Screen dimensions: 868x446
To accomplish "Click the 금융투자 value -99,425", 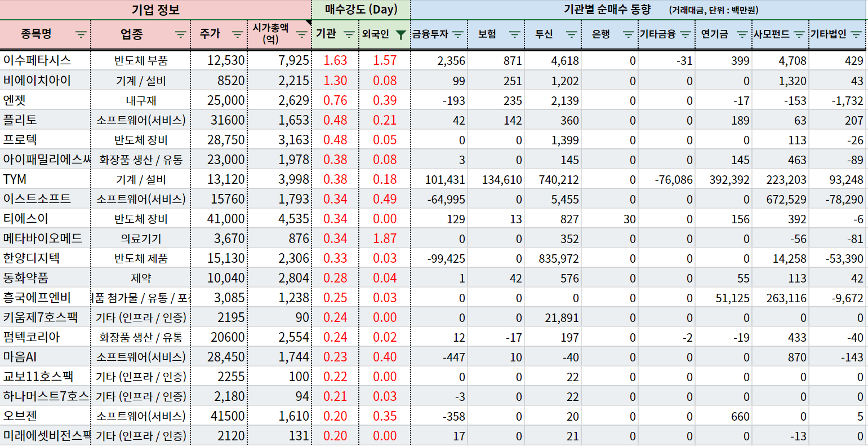I will tap(439, 258).
